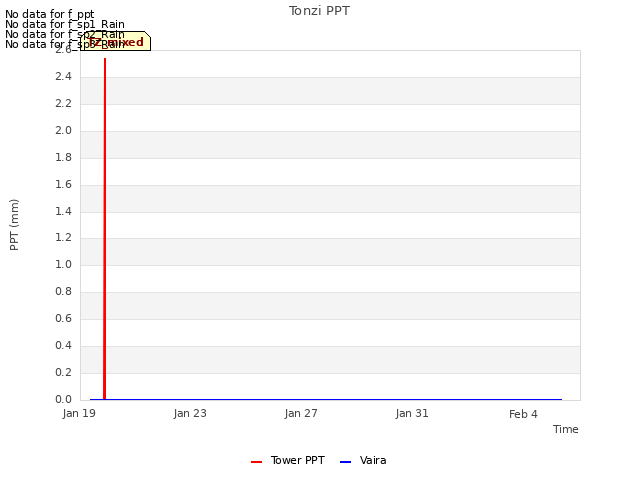Click the 'No data for f_sp1_Rain' message

pos(65,24)
